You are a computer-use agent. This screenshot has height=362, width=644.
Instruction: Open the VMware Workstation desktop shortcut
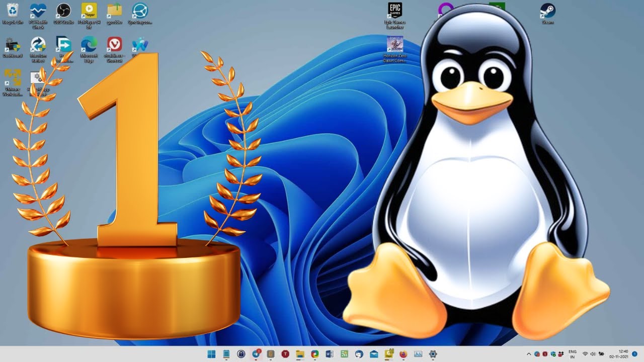[13, 82]
